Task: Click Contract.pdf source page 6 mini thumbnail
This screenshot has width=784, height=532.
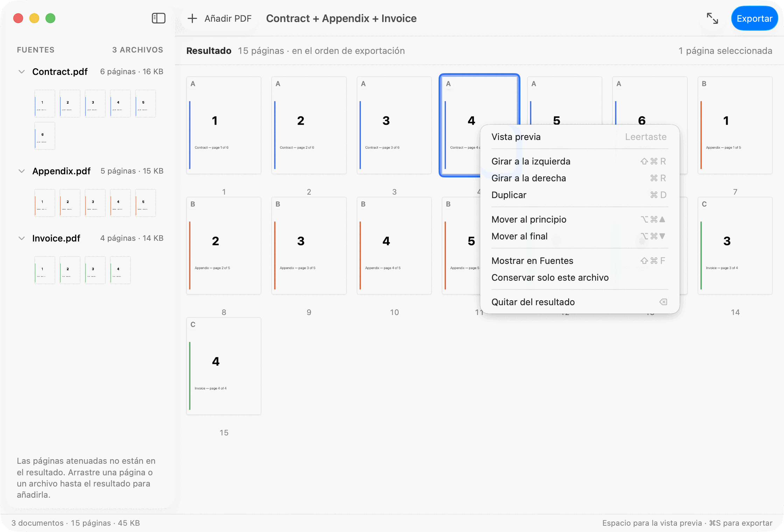Action: coord(45,136)
